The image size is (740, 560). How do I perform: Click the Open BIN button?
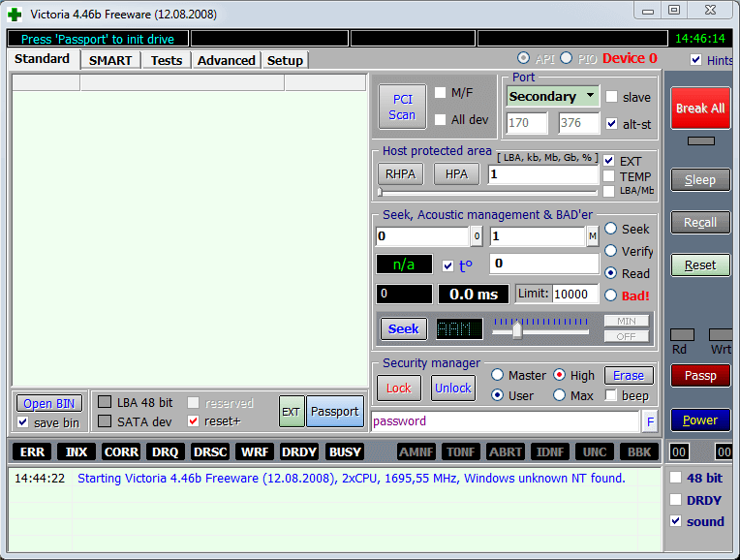[49, 404]
